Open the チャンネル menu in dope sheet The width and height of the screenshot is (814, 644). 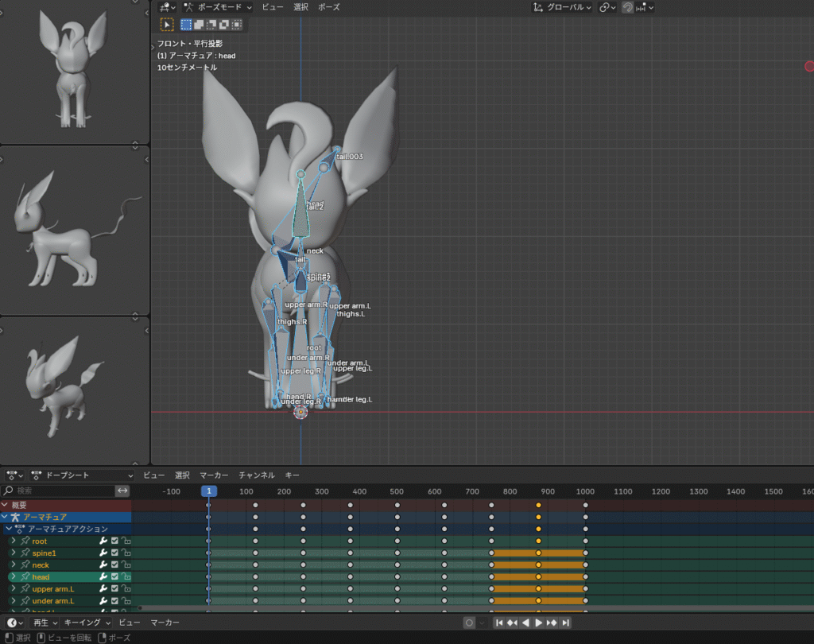point(256,475)
